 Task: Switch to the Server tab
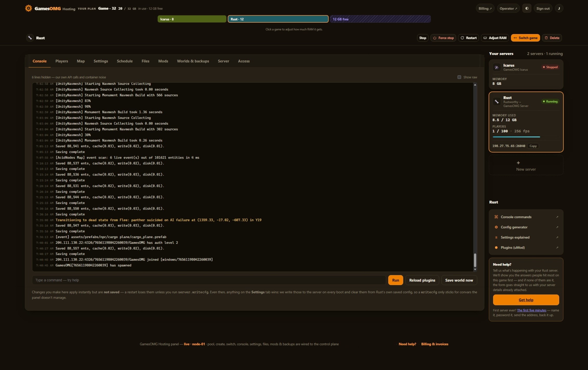pos(223,61)
